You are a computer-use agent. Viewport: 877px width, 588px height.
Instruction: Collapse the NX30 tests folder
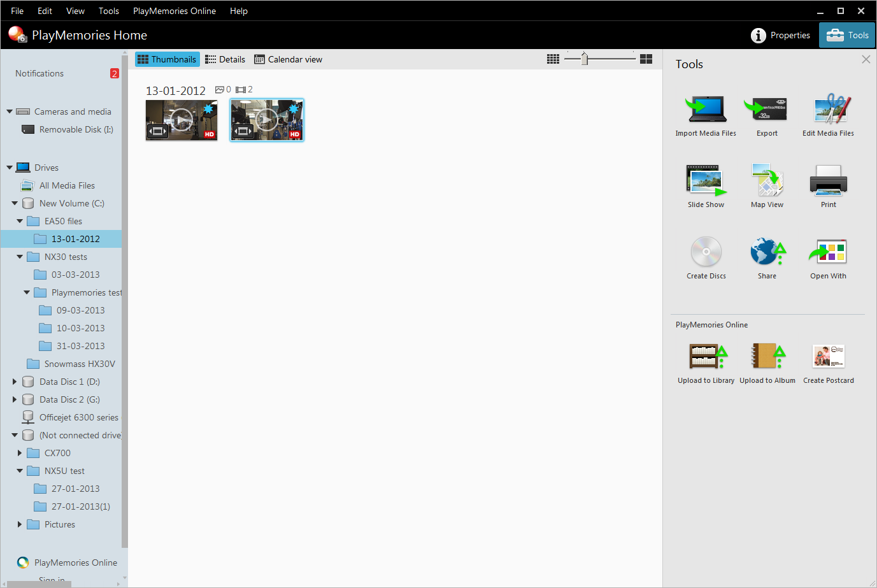(x=20, y=257)
